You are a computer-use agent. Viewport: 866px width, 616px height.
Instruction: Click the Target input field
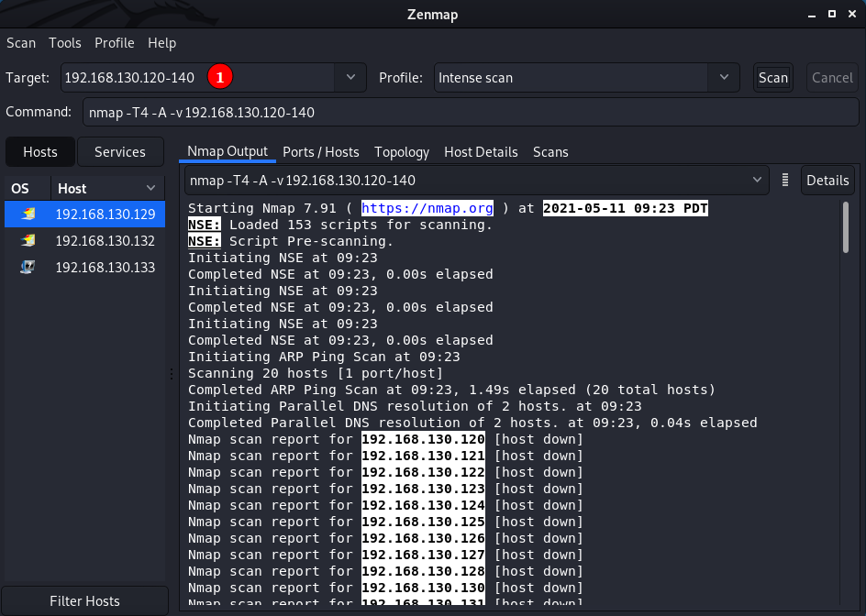pos(198,77)
